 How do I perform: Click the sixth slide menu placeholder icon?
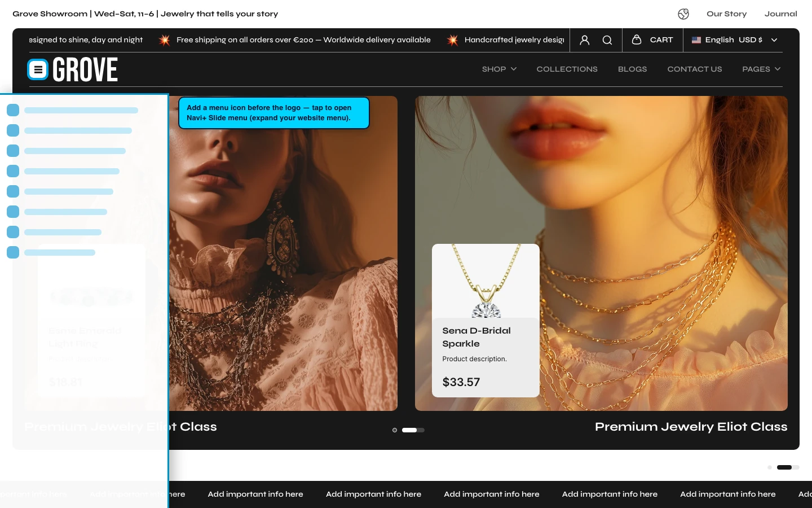[x=13, y=212]
